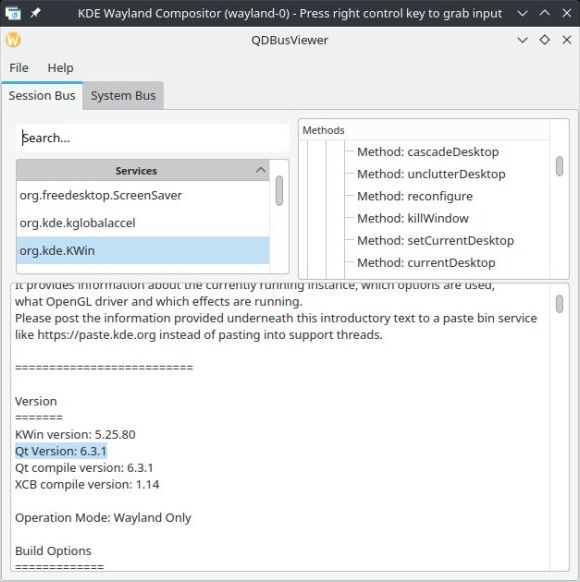This screenshot has width=580, height=582.
Task: Sort by the Services column header
Action: click(143, 171)
